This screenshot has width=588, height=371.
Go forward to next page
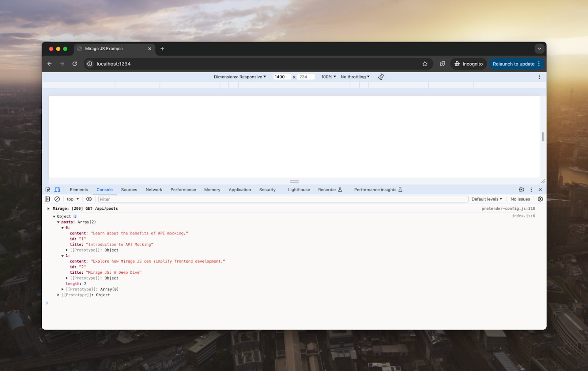pos(62,64)
